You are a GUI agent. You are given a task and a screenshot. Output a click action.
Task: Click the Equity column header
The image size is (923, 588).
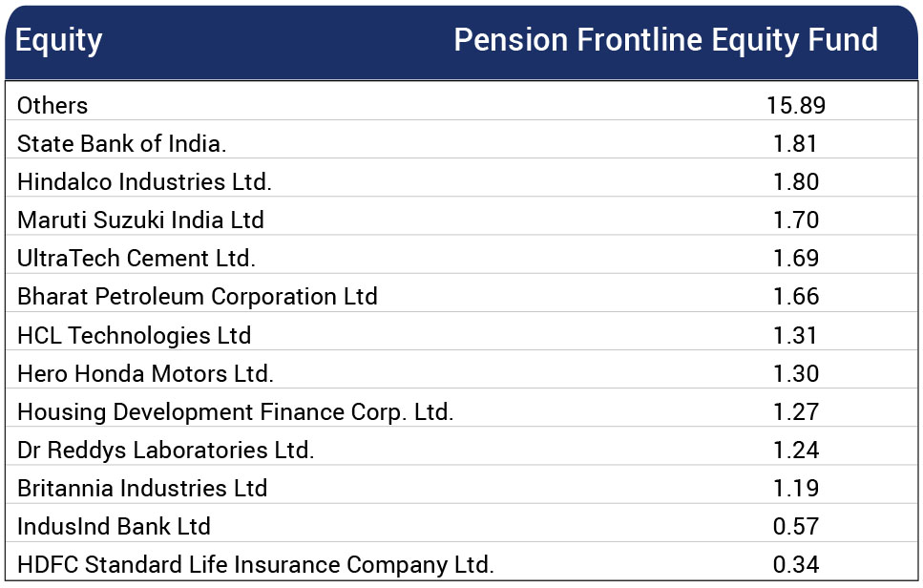tap(59, 41)
